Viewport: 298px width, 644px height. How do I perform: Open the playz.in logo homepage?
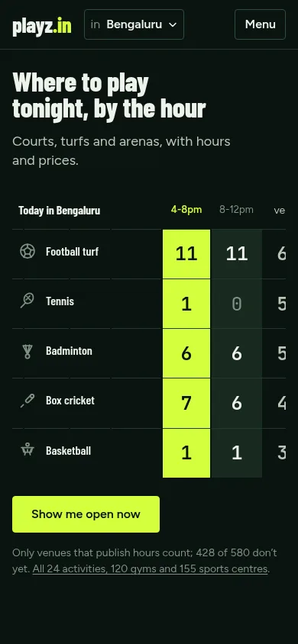pos(42,25)
